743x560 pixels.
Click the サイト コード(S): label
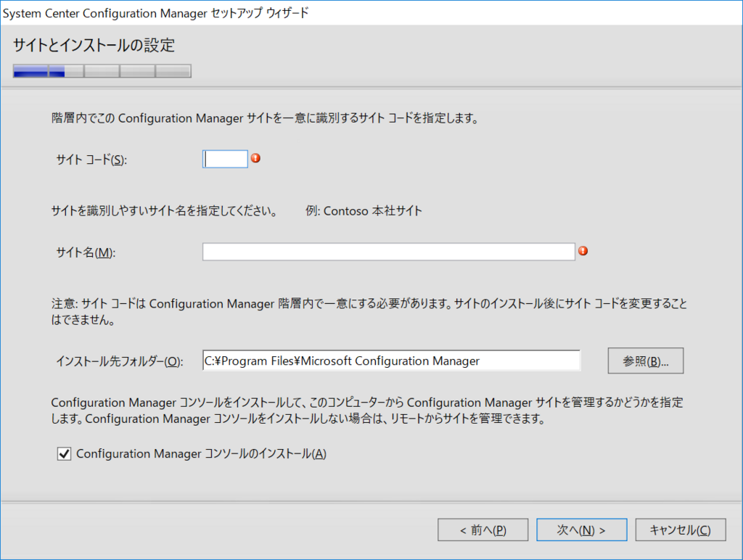[91, 160]
